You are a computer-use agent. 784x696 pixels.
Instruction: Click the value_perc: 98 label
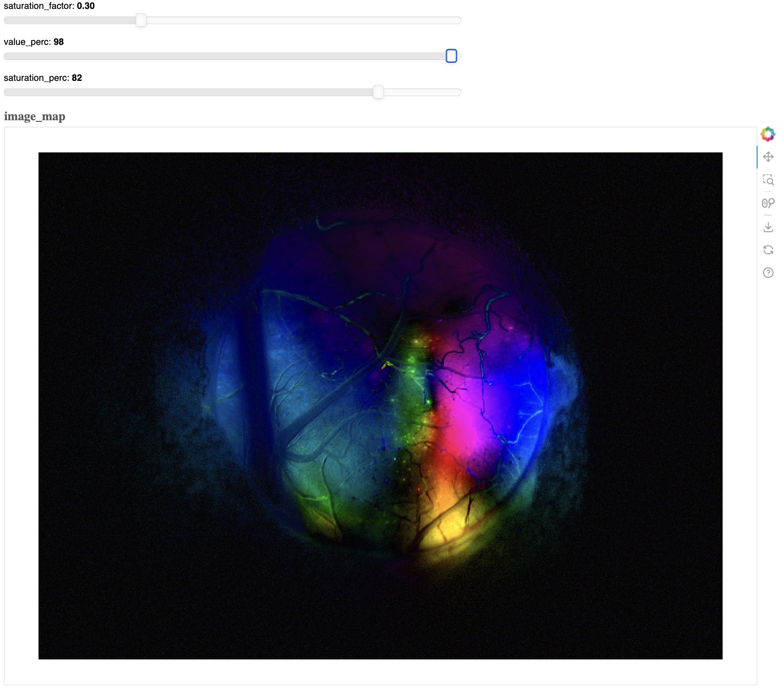(34, 42)
